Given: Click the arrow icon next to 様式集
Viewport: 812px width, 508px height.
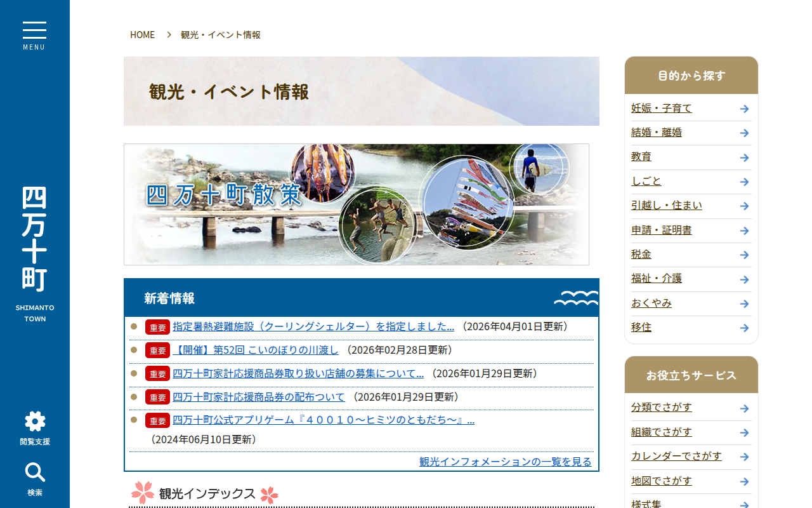Looking at the screenshot, I should 743,504.
